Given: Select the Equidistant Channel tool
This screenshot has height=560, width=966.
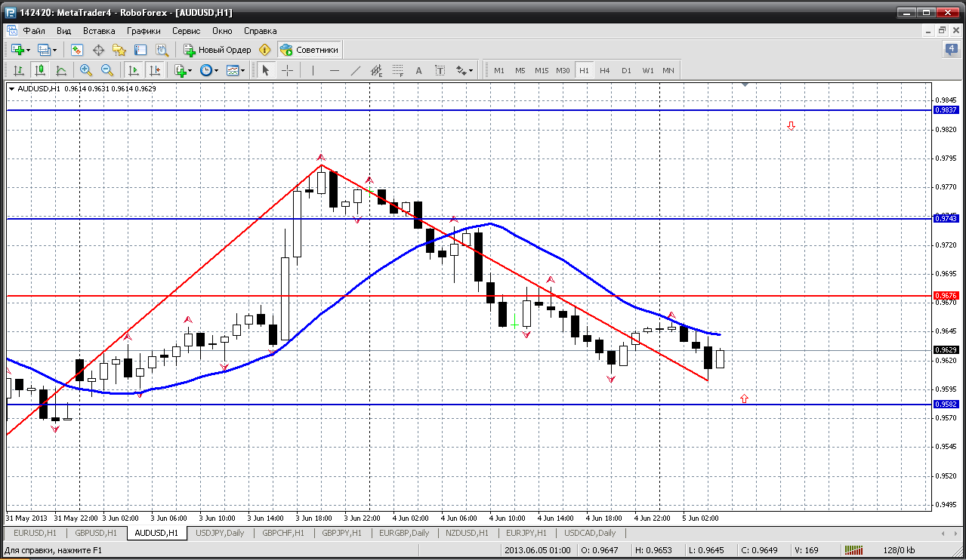Looking at the screenshot, I should pos(377,70).
